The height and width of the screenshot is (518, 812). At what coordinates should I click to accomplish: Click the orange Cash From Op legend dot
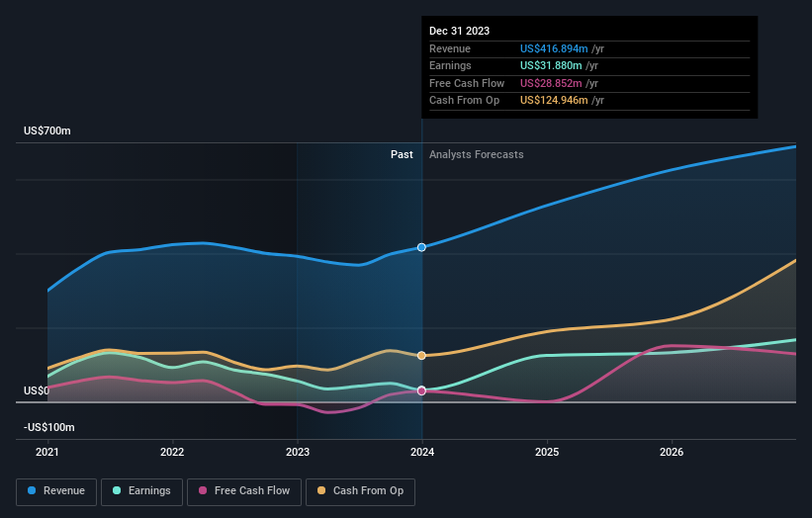point(321,490)
